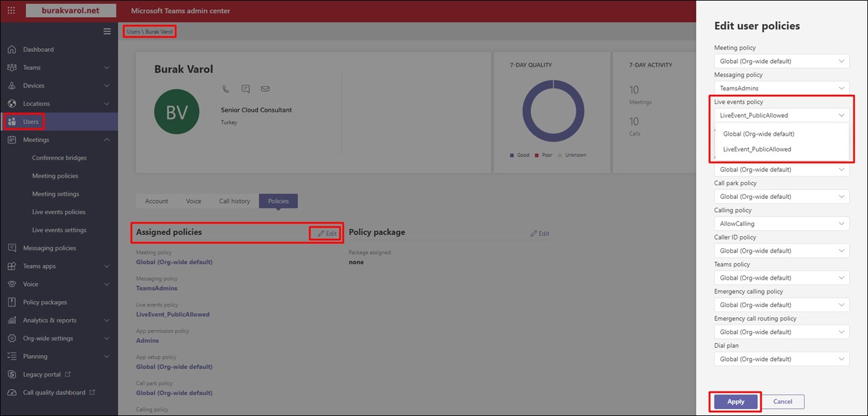Viewport: 868px width, 416px height.
Task: Open the app launcher waffle icon
Action: [x=11, y=11]
